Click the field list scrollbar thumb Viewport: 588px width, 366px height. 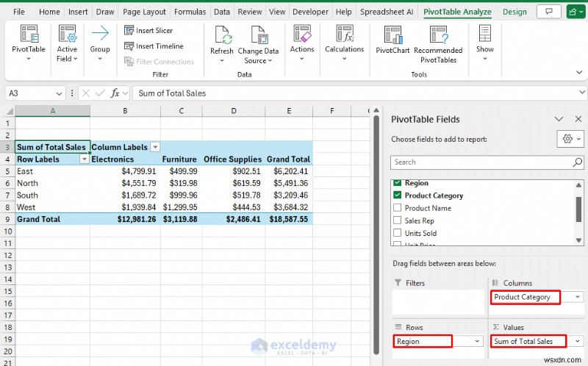pyautogui.click(x=578, y=209)
